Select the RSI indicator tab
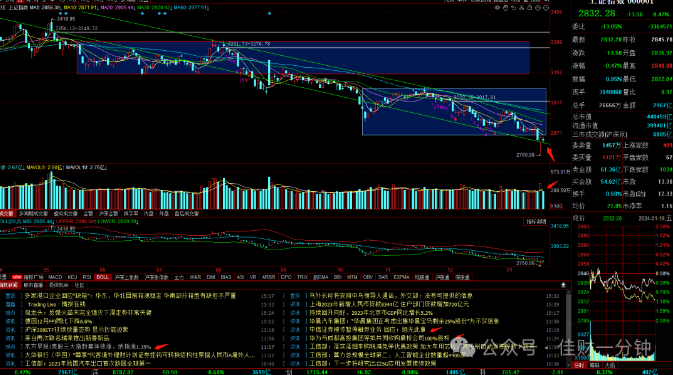The width and height of the screenshot is (674, 375). 87,277
